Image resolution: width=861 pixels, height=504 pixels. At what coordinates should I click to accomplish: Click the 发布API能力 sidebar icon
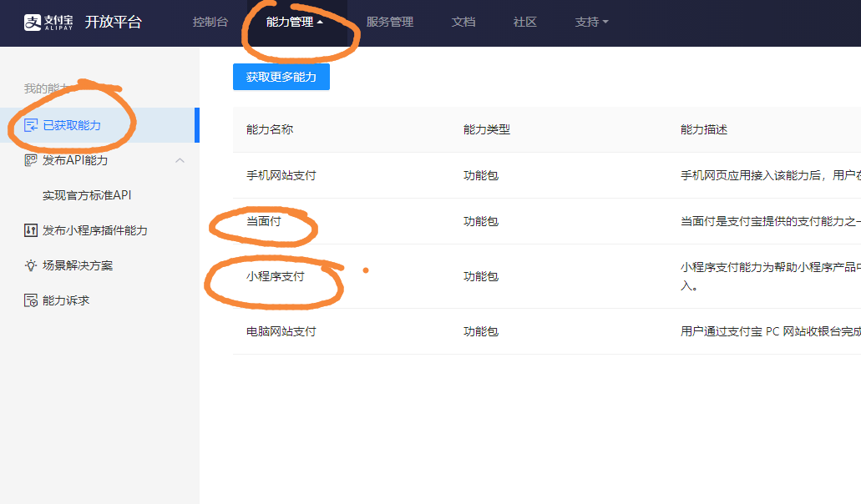point(31,160)
